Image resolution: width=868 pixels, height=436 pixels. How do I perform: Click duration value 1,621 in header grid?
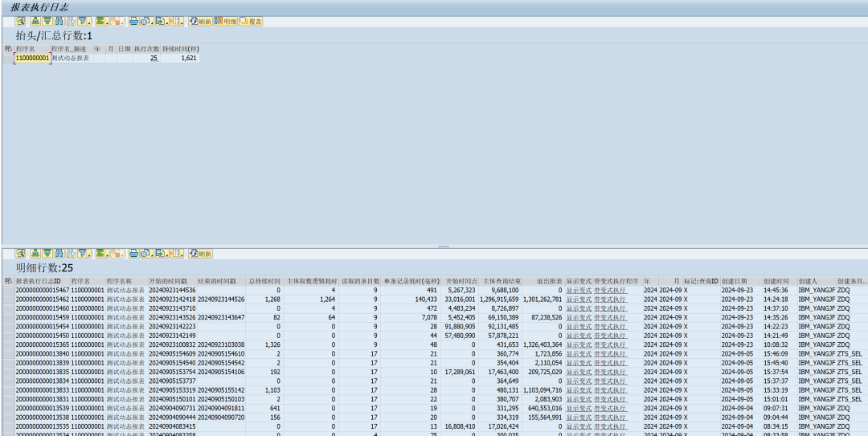tap(187, 58)
